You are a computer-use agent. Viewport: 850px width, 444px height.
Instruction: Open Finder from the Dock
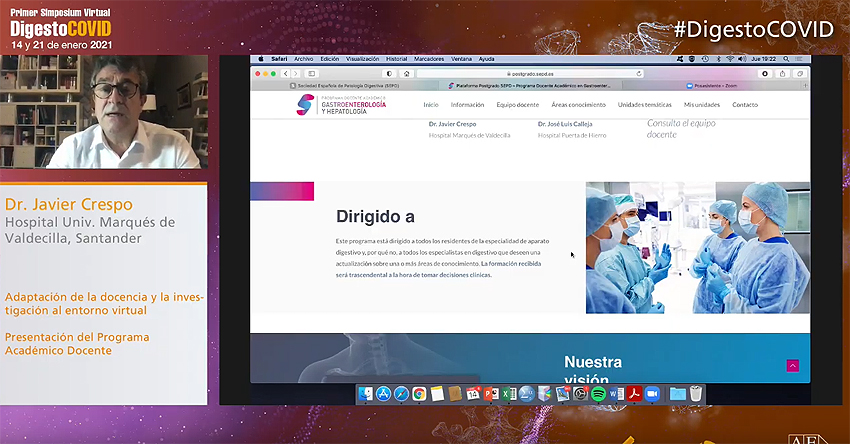(365, 394)
